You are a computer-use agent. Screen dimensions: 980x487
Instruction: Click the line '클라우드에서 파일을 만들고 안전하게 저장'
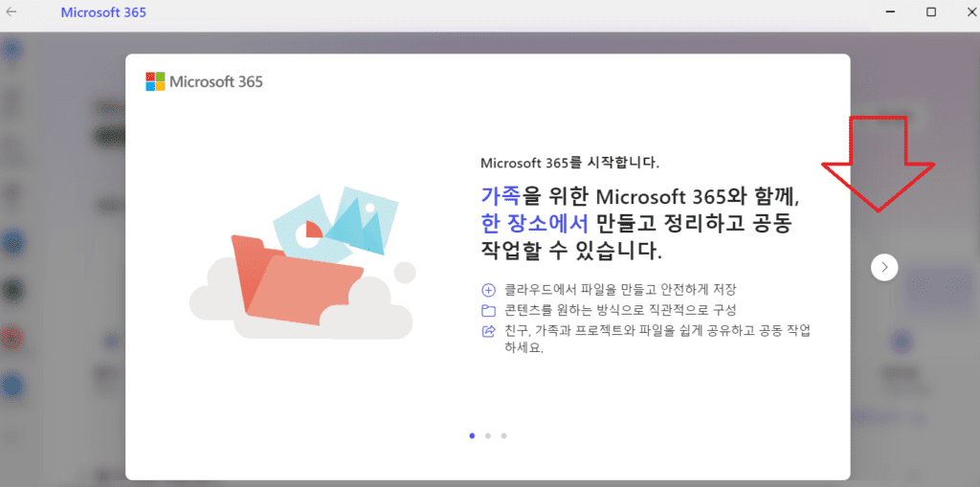click(x=621, y=290)
